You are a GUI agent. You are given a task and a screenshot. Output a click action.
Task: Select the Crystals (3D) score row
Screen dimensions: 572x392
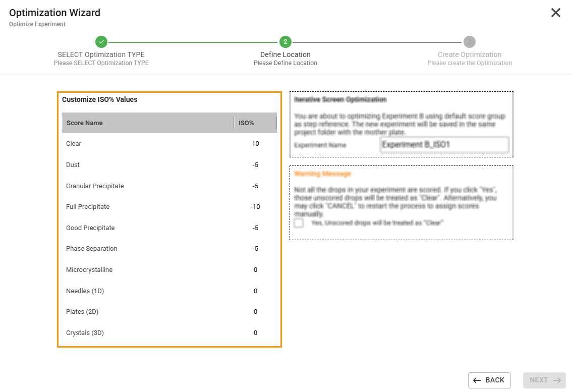151,332
